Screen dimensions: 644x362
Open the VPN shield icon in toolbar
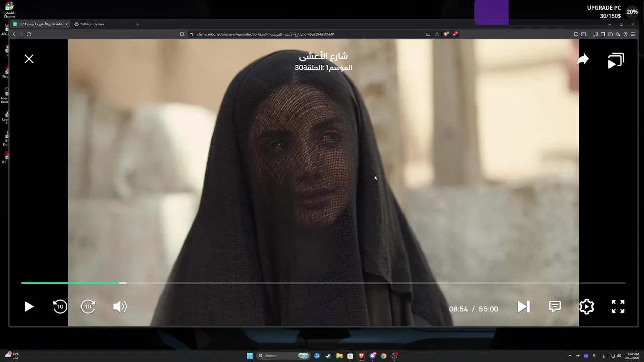coord(625,34)
